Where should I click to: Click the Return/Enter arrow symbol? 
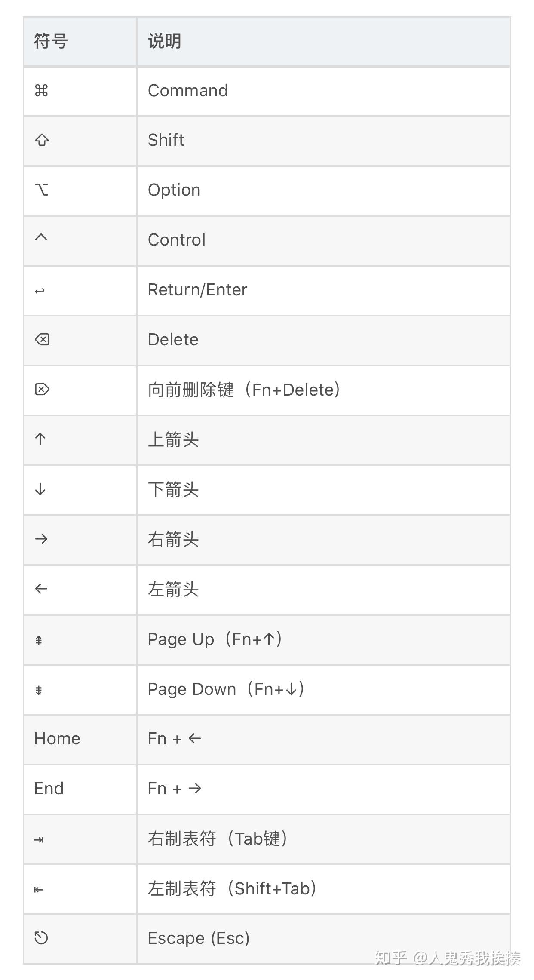[x=40, y=291]
